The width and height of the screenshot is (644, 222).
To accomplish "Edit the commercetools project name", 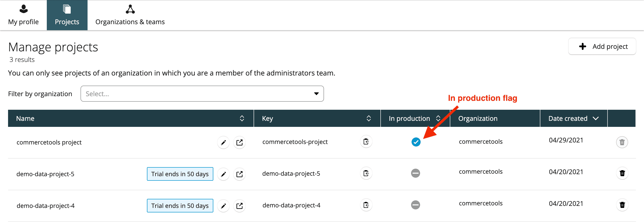I will point(223,142).
